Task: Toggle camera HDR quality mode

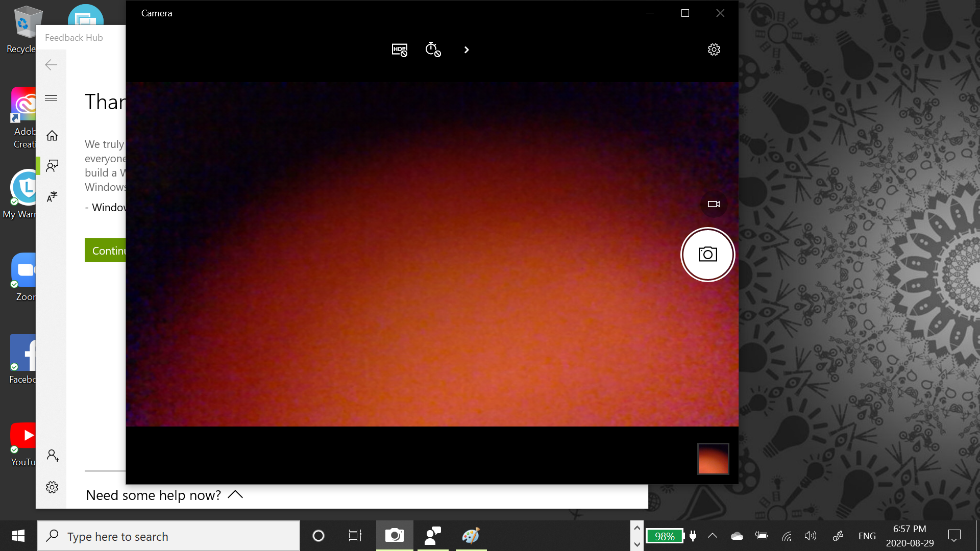Action: tap(399, 49)
